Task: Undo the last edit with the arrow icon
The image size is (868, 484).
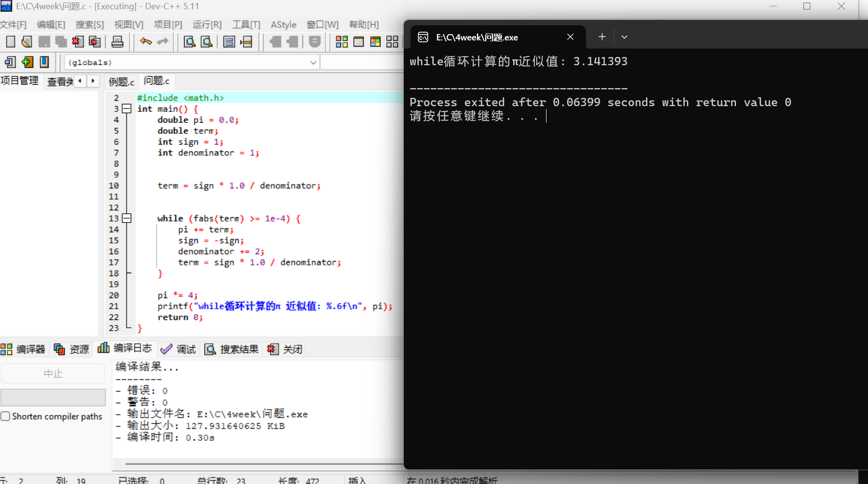Action: click(x=146, y=42)
